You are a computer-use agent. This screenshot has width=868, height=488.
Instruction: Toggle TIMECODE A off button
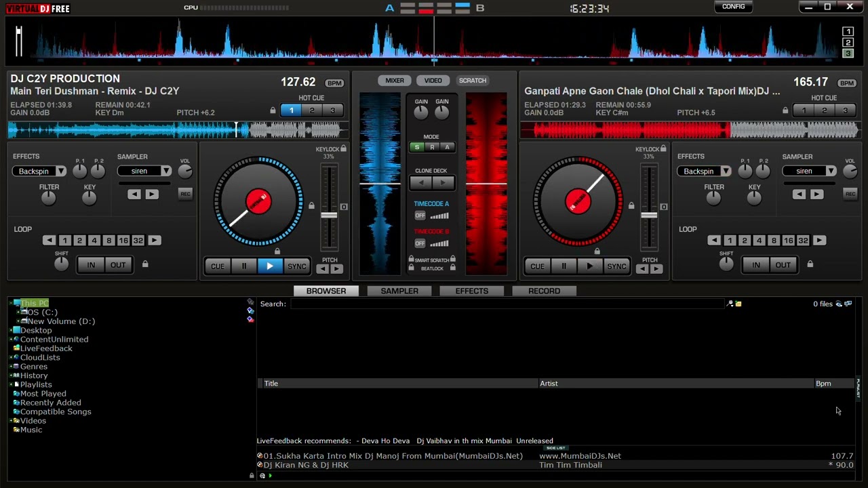(420, 216)
